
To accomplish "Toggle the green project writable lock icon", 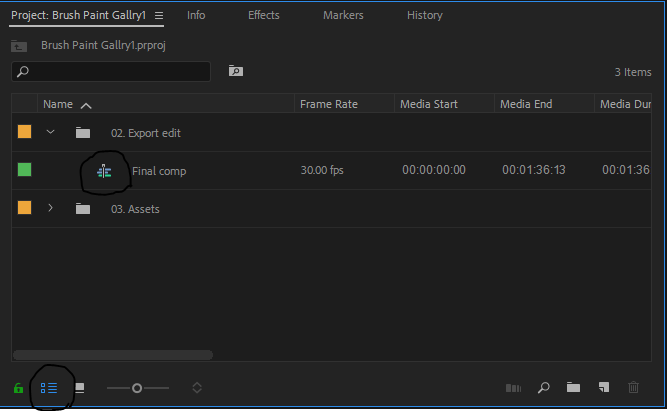I will pos(18,388).
